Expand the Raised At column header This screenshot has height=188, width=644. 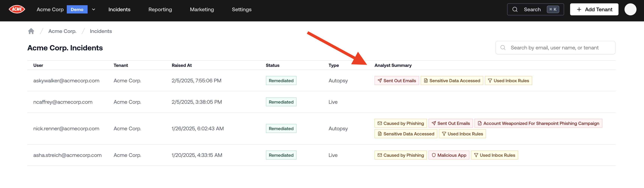click(x=182, y=65)
